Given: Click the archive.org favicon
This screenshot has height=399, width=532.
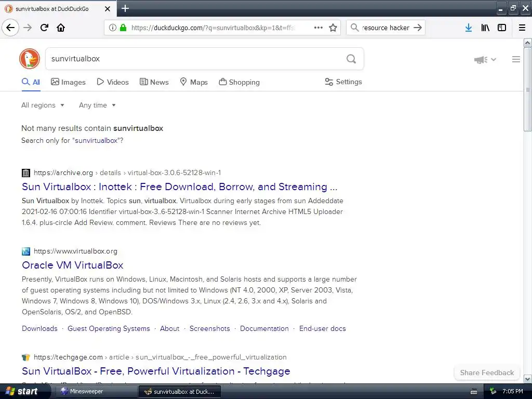Looking at the screenshot, I should (x=26, y=172).
